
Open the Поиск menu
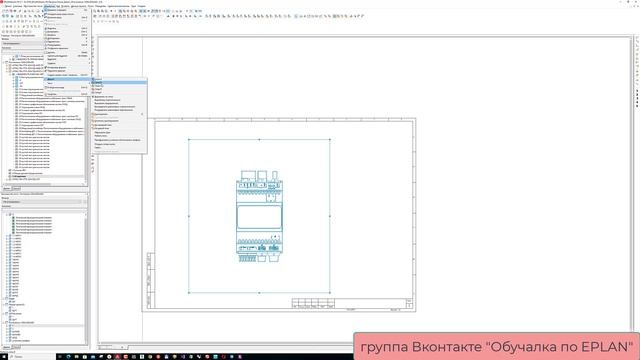[90, 6]
